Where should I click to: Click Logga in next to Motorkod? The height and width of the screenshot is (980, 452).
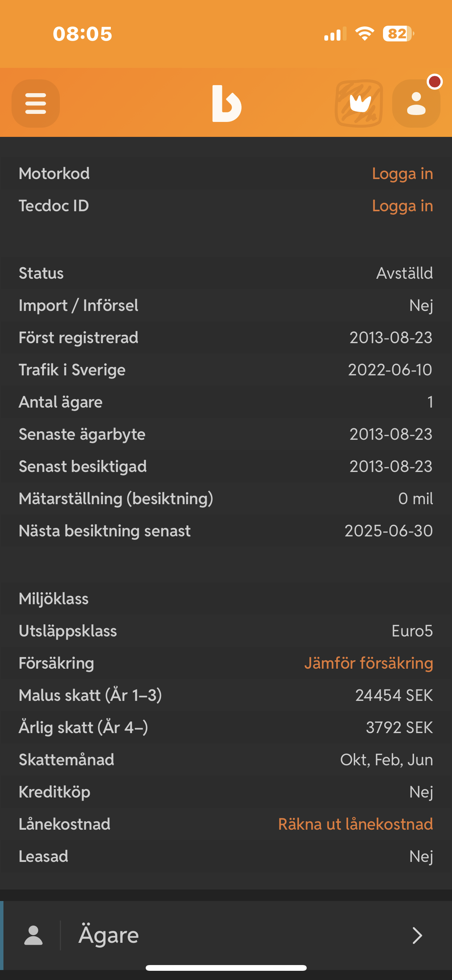pyautogui.click(x=403, y=174)
